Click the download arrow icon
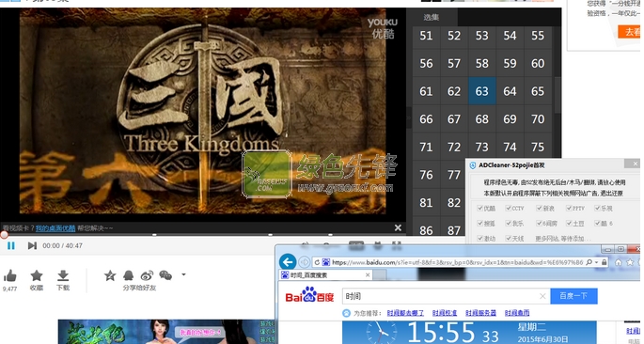 coord(63,275)
